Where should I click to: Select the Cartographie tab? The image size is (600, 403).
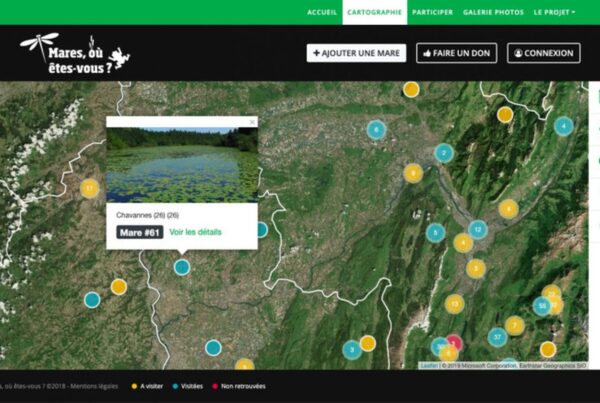tap(373, 12)
